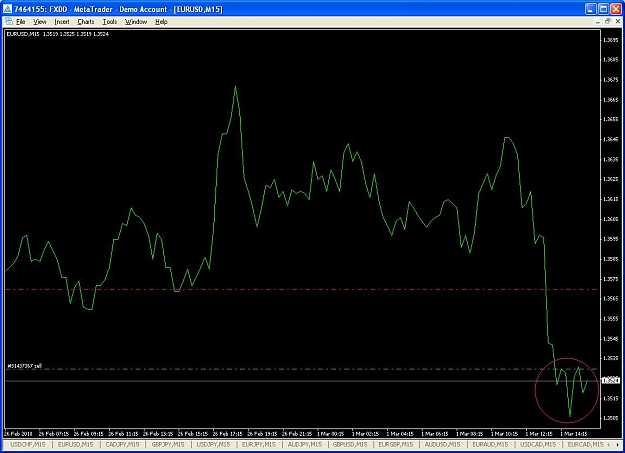The width and height of the screenshot is (625, 453).
Task: Switch to the CADJPY,M15 chart tab
Action: [x=122, y=444]
